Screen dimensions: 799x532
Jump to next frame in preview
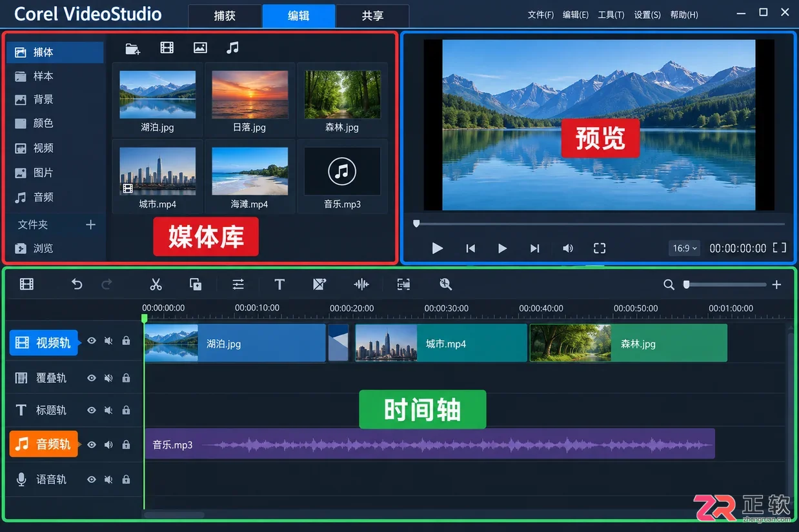[x=534, y=248]
